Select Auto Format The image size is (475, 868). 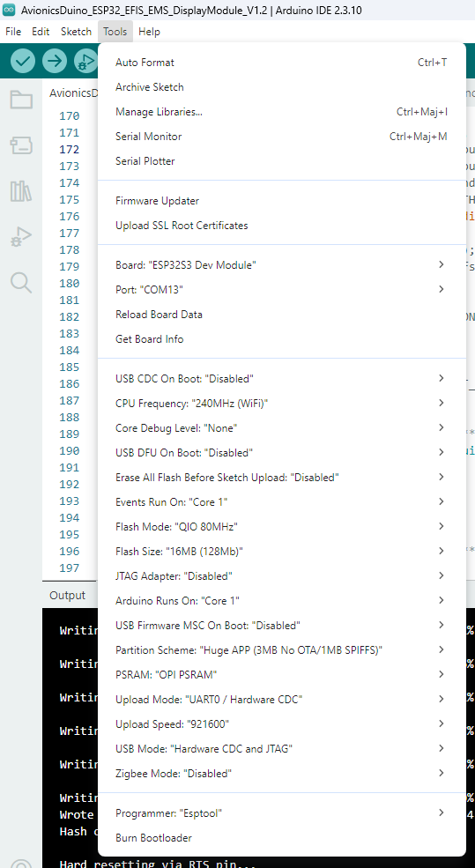pos(282,63)
